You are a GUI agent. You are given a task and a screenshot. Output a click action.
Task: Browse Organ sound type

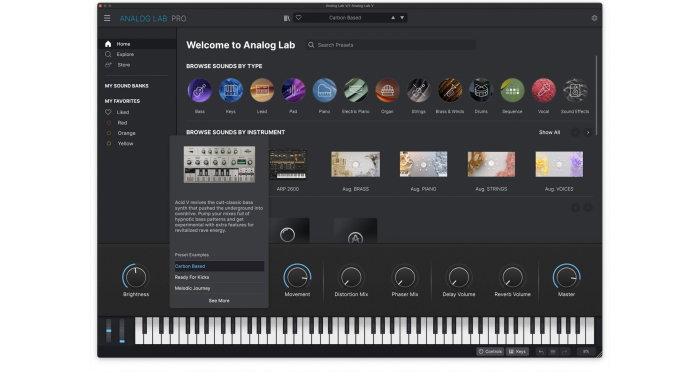point(387,91)
